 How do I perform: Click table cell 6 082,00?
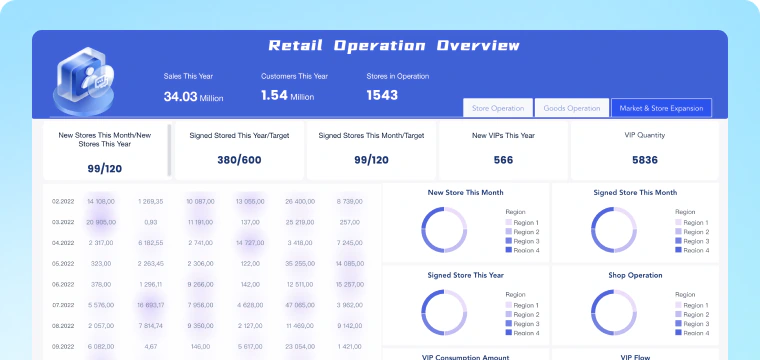[x=101, y=347]
